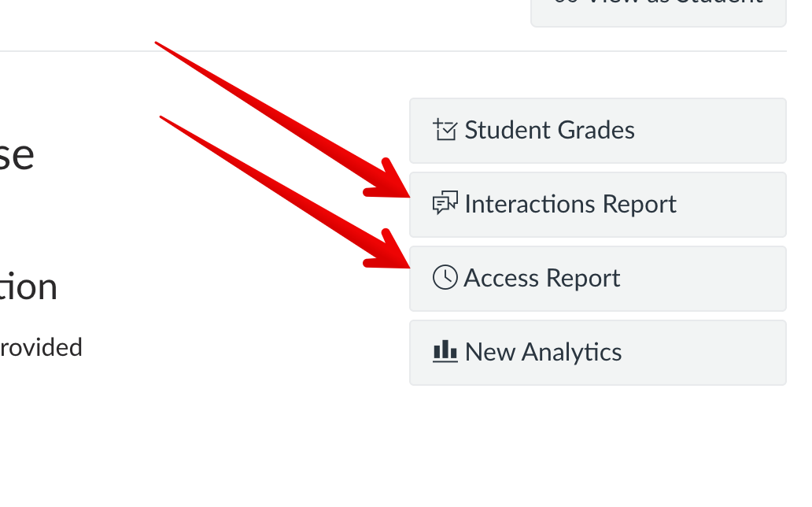Click the small text ending in "rovided"
The image size is (812, 507).
pos(41,347)
